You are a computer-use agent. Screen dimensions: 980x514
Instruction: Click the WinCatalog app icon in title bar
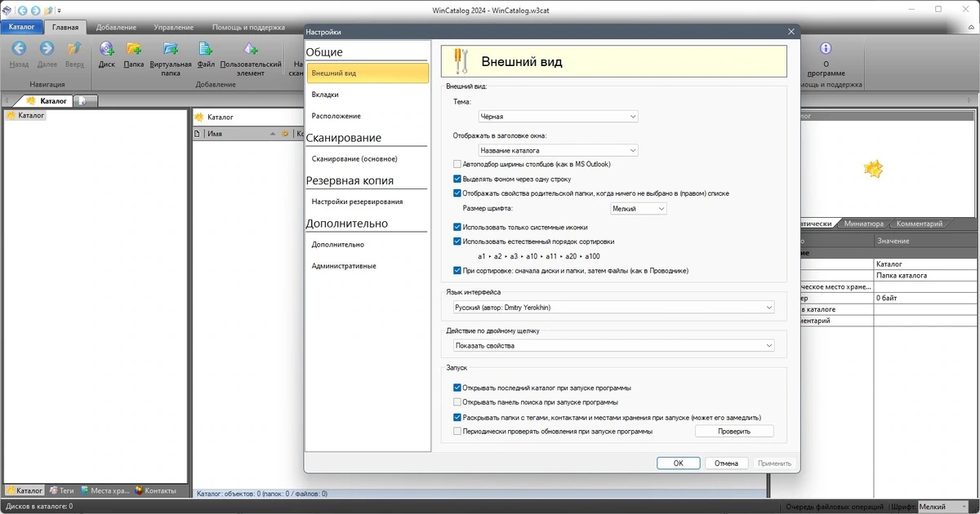tap(7, 10)
